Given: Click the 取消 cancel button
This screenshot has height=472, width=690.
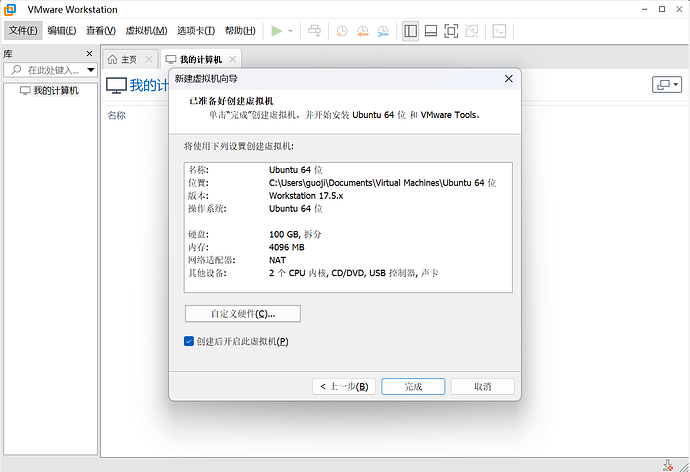Looking at the screenshot, I should pos(483,387).
